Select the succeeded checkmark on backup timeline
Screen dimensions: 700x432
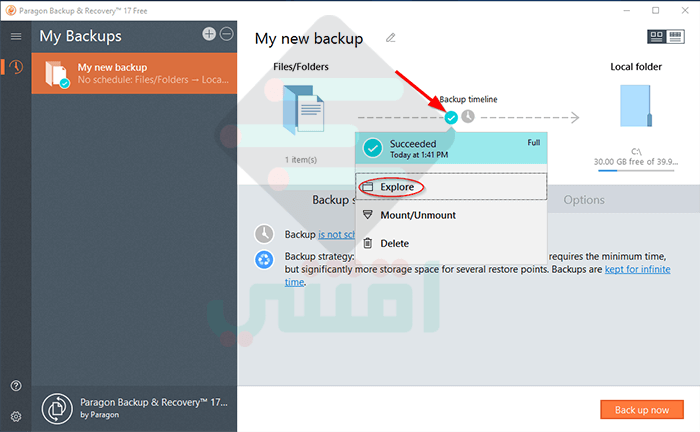[451, 118]
